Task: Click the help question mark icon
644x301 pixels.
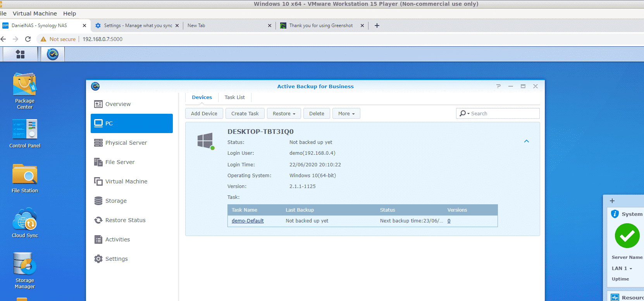Action: pyautogui.click(x=498, y=86)
